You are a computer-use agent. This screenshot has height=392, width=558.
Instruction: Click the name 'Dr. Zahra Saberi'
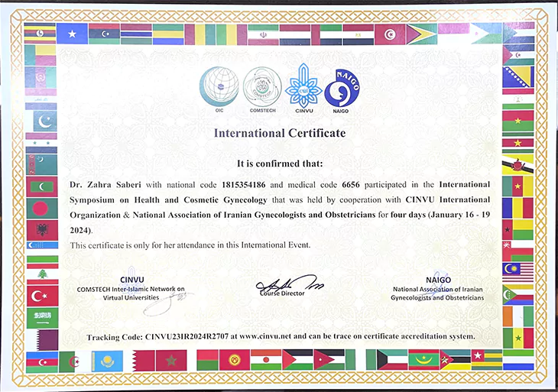tap(105, 185)
